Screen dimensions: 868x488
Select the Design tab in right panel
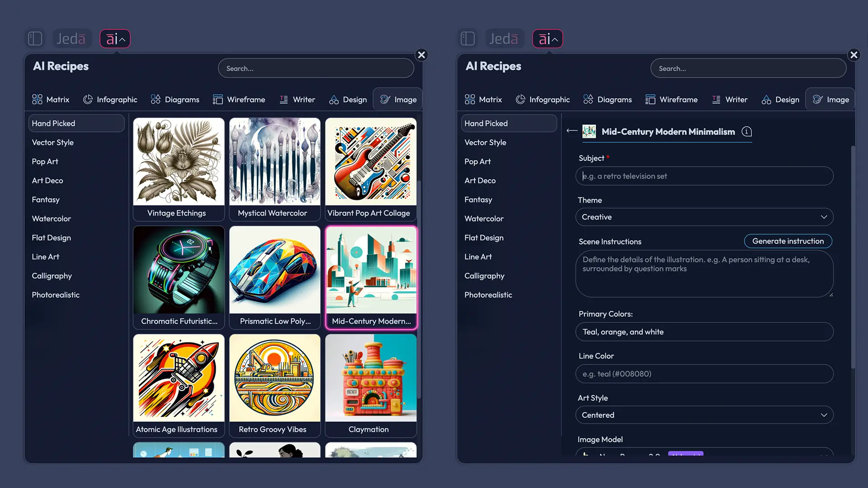click(x=780, y=99)
